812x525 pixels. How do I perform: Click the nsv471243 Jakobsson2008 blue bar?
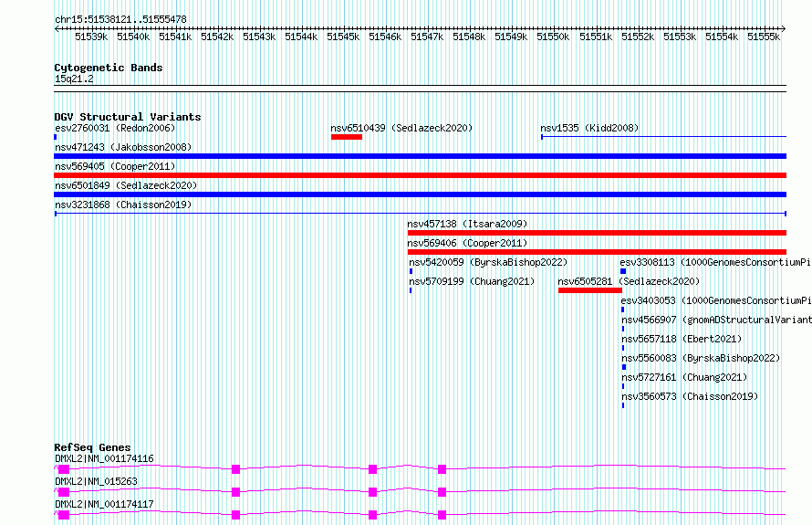[420, 156]
